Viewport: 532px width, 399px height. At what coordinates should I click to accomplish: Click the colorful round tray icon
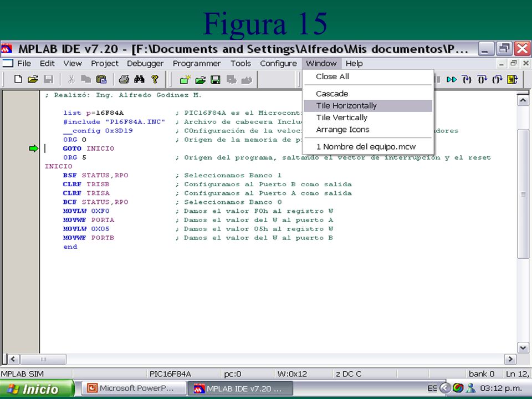coord(458,388)
